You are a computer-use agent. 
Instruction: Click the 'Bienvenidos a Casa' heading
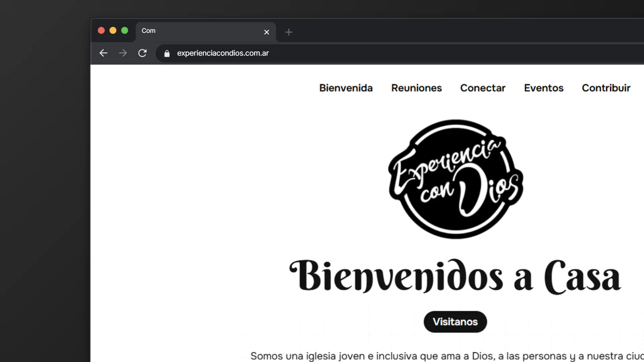click(455, 277)
